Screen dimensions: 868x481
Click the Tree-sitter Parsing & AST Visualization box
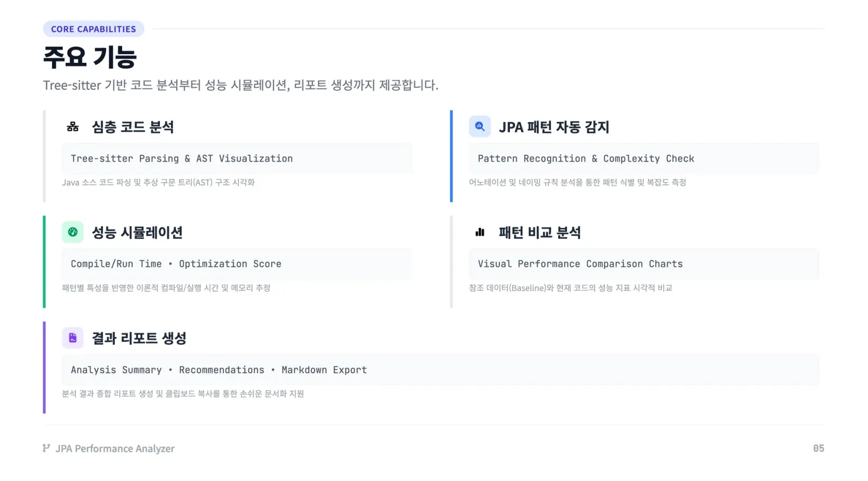pyautogui.click(x=237, y=158)
